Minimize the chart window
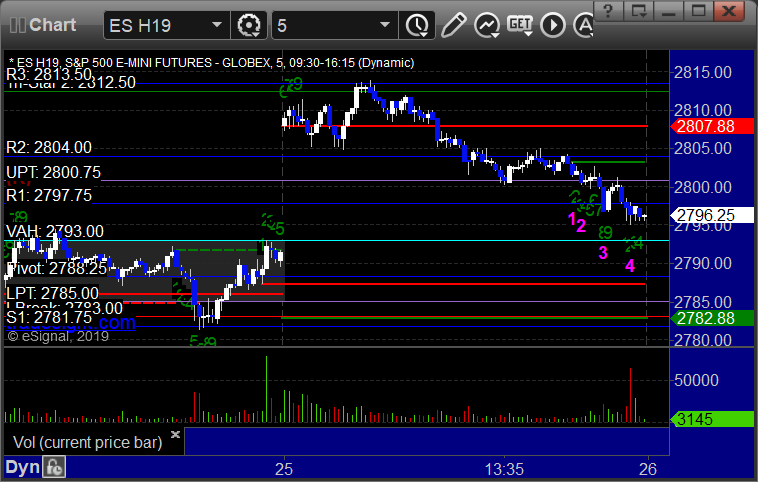The image size is (758, 482). (669, 10)
